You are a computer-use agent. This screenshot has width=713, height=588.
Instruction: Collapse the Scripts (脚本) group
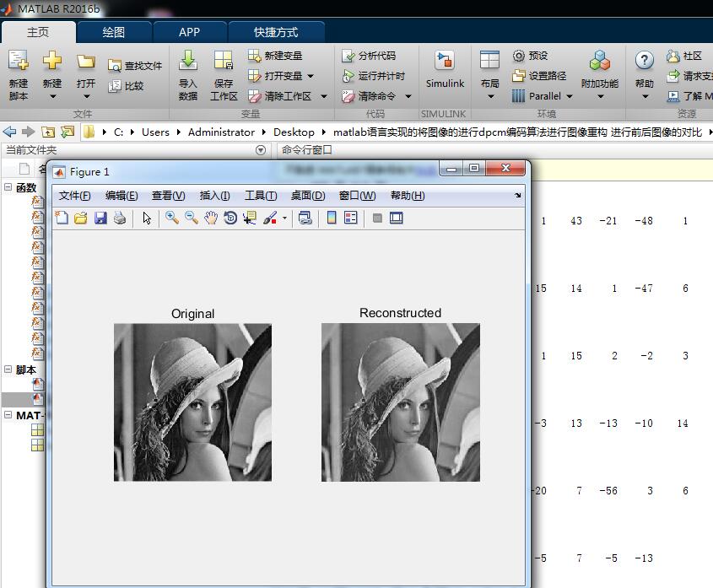pos(8,370)
